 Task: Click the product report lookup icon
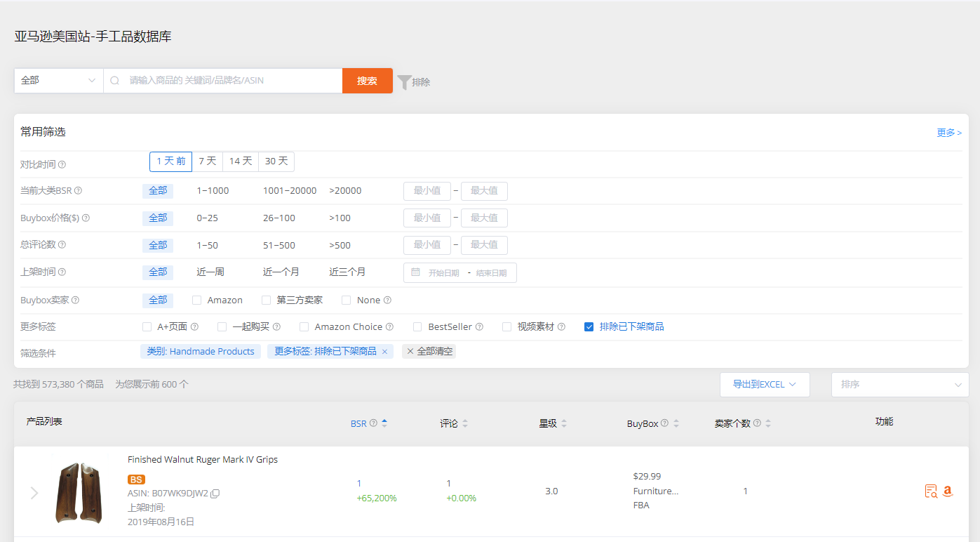coord(931,491)
